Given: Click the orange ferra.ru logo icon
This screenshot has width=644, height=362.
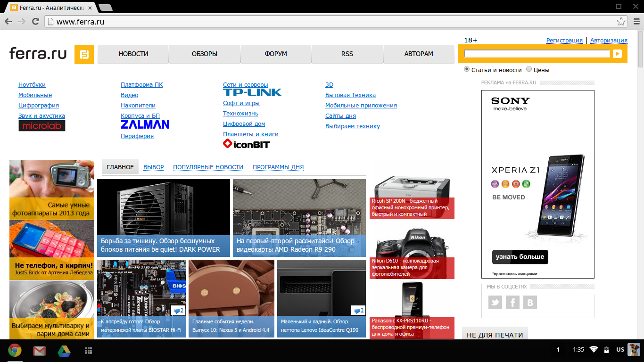Looking at the screenshot, I should tap(84, 54).
